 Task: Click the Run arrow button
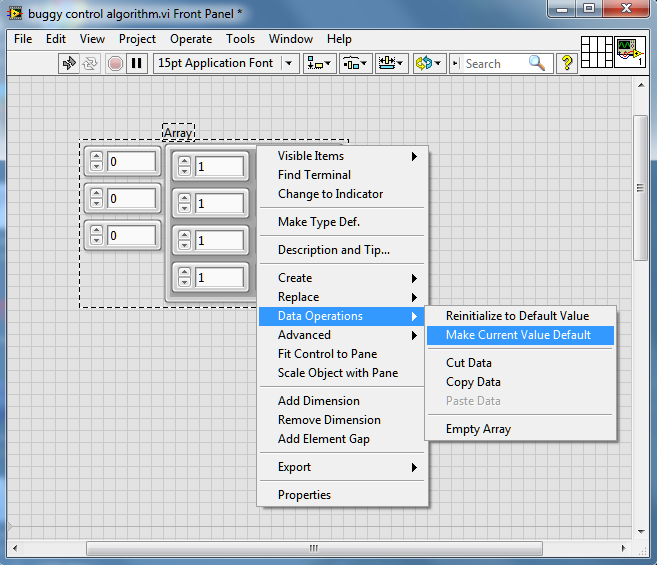[69, 64]
